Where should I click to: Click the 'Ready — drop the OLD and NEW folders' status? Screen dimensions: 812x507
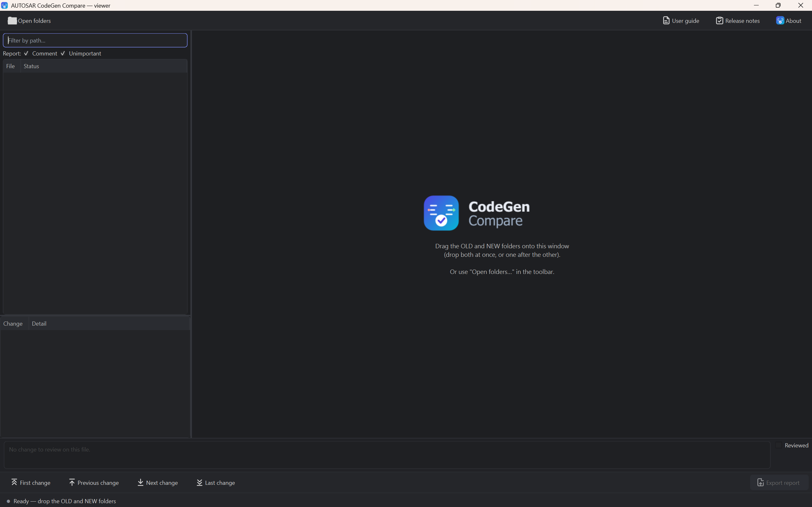tap(65, 501)
